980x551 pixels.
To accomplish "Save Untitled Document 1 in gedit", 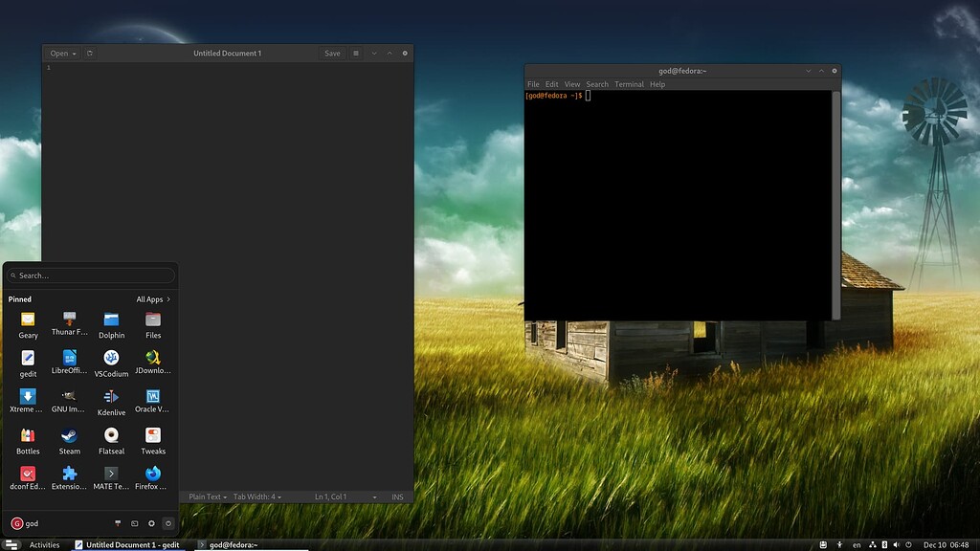I will [x=331, y=53].
